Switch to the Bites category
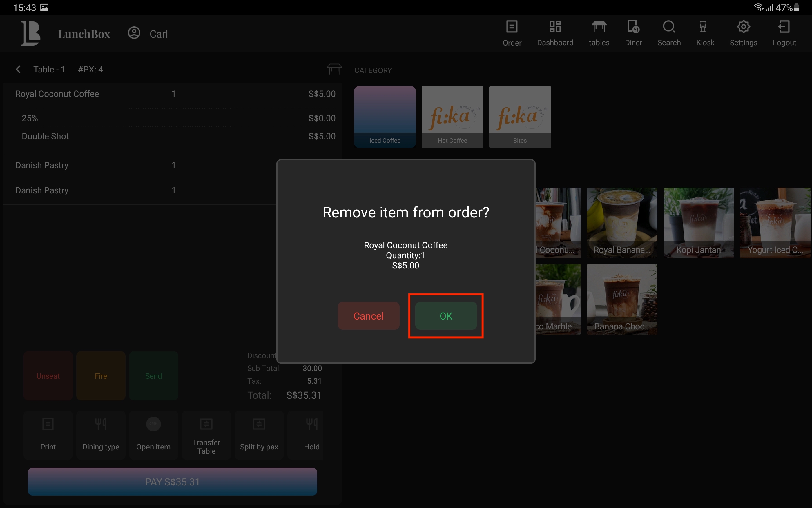Image resolution: width=812 pixels, height=508 pixels. coord(520,117)
